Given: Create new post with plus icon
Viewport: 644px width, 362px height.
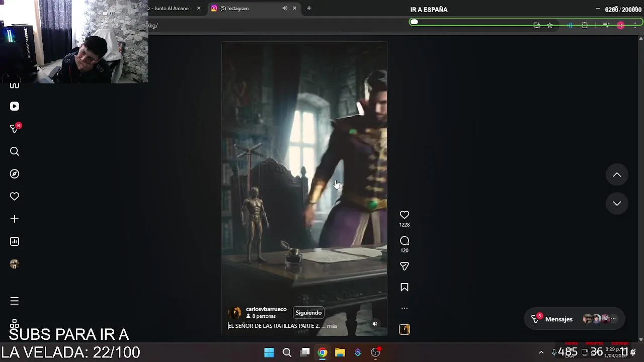Looking at the screenshot, I should pyautogui.click(x=15, y=219).
